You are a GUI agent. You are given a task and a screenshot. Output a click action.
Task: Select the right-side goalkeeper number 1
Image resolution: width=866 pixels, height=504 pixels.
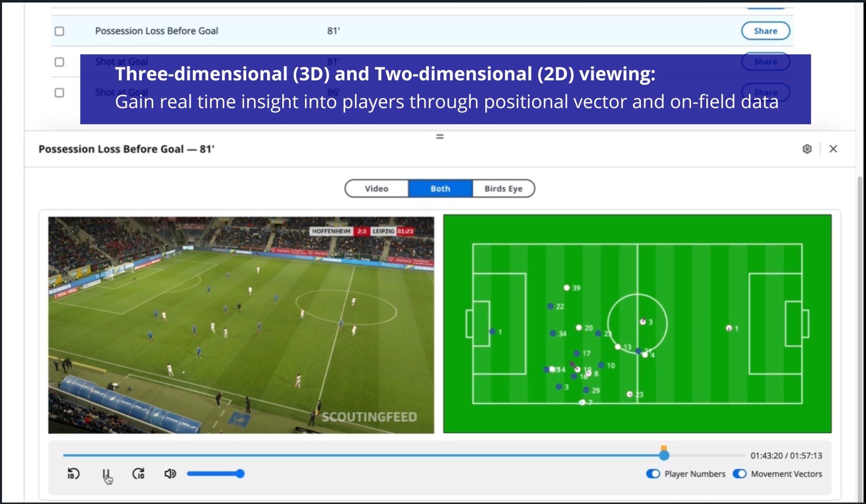(x=729, y=328)
